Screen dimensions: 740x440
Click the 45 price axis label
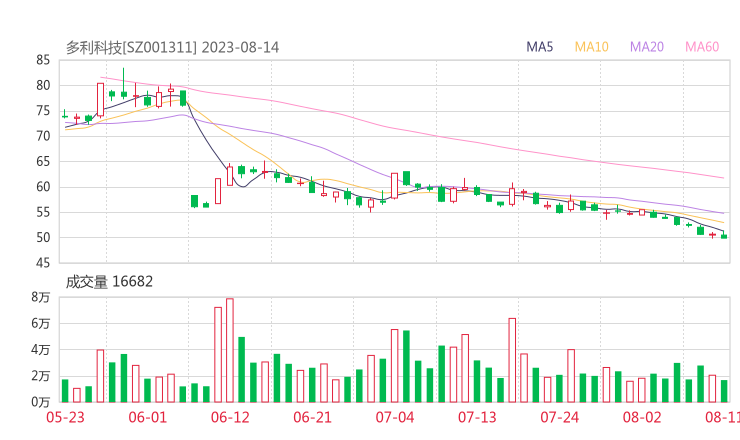pos(42,262)
